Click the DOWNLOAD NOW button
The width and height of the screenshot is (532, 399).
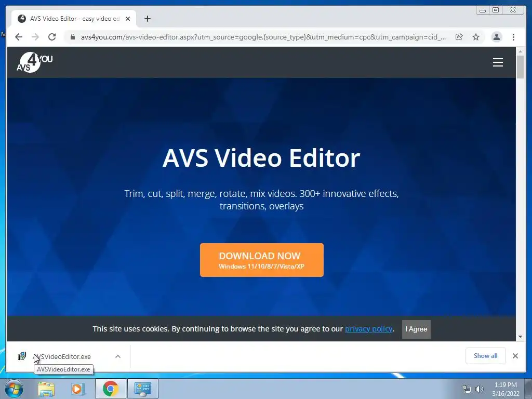pyautogui.click(x=262, y=260)
